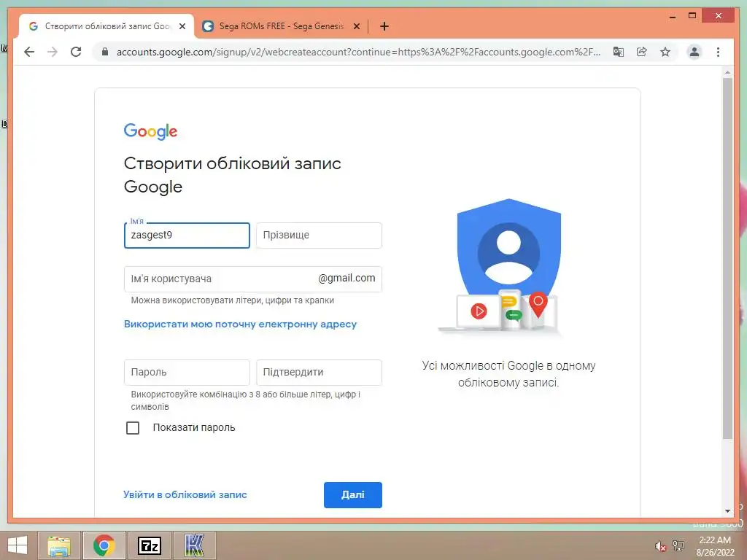Click the Прізвище last name field
The height and width of the screenshot is (560, 747).
(319, 236)
